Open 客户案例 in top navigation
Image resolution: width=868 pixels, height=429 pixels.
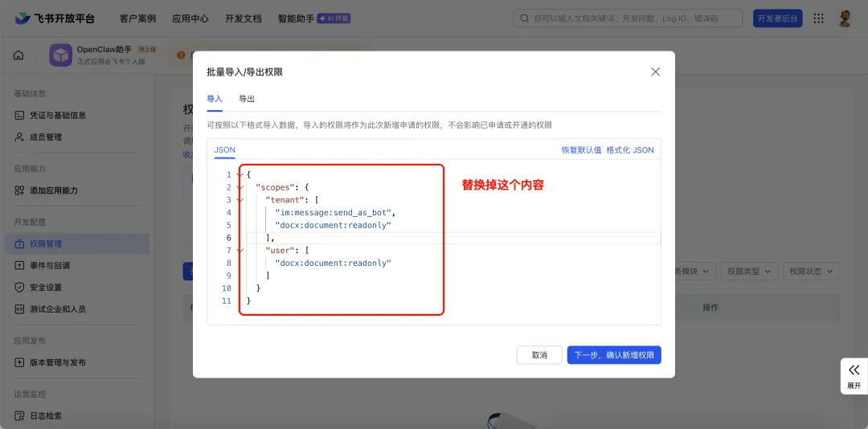(x=138, y=18)
